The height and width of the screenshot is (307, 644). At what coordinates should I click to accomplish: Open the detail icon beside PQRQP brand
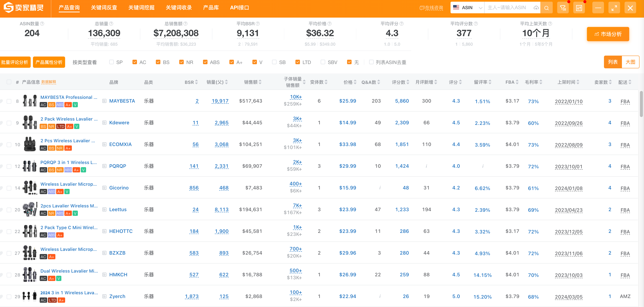tap(105, 166)
